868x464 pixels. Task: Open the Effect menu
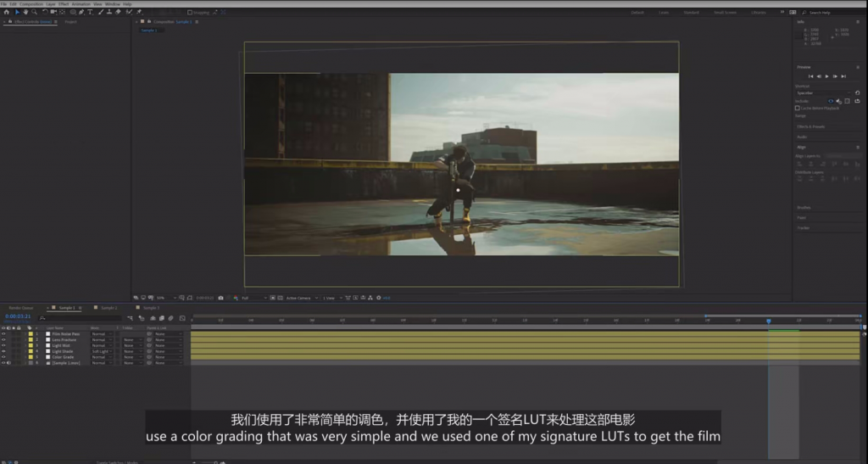(64, 4)
